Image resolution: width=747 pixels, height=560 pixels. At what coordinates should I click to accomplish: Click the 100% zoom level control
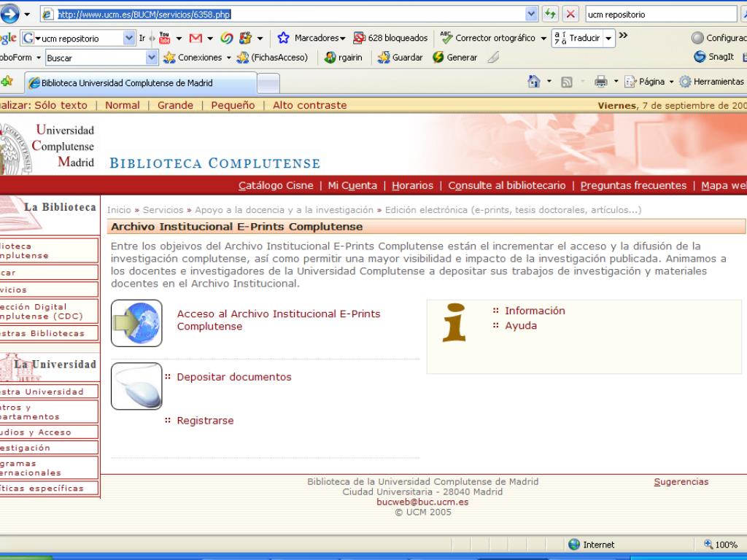click(721, 544)
